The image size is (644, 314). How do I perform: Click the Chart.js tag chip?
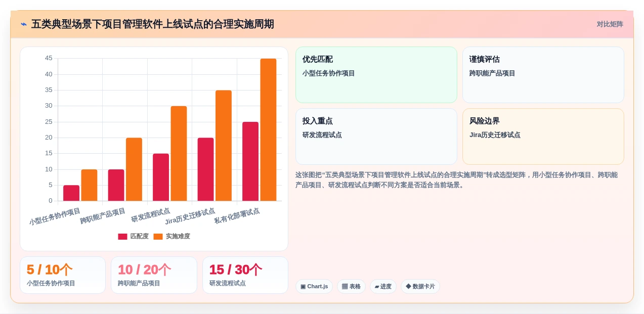[x=314, y=287]
